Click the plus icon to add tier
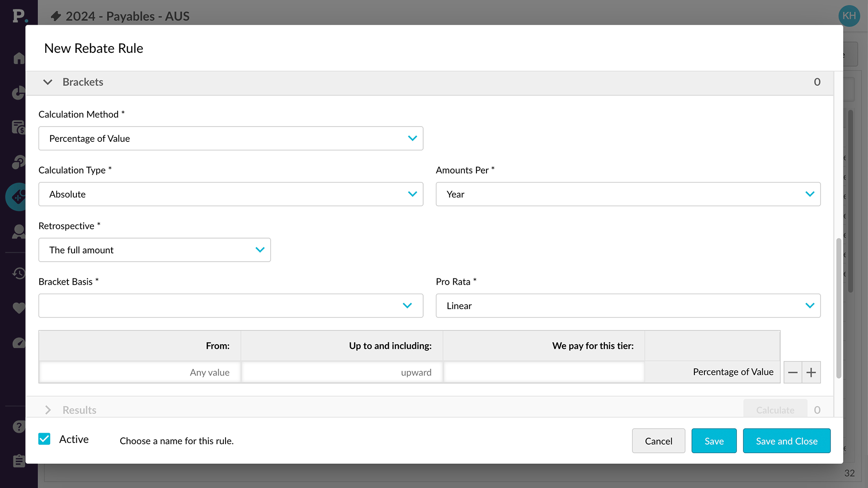Screen dimensions: 868x488 [x=811, y=372]
